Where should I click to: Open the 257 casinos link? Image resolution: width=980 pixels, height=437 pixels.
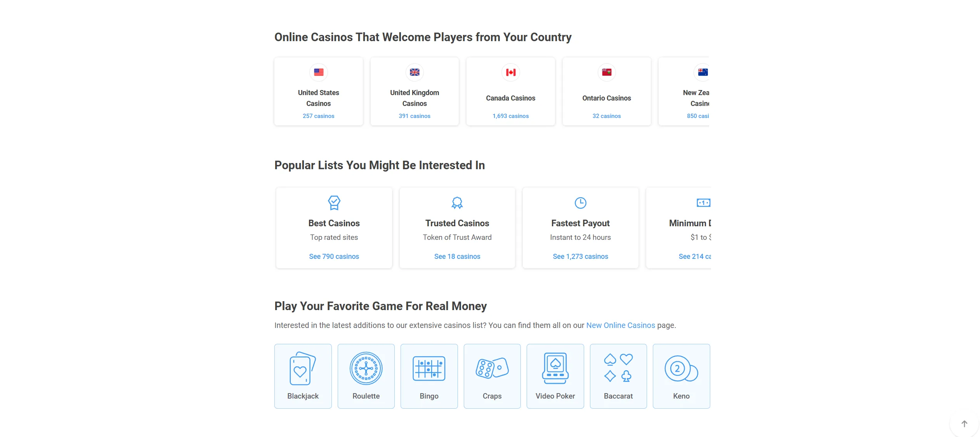(319, 116)
